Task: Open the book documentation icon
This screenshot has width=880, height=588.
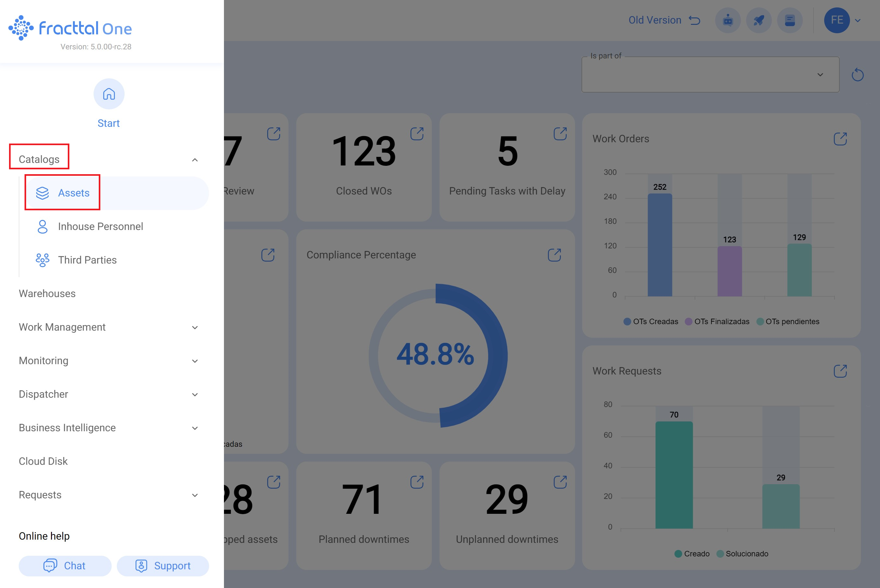Action: (790, 20)
